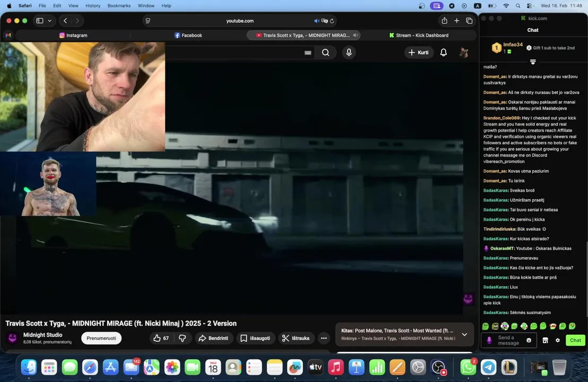Image resolution: width=588 pixels, height=382 pixels.
Task: Share the video via Bendrinti button
Action: [213, 338]
